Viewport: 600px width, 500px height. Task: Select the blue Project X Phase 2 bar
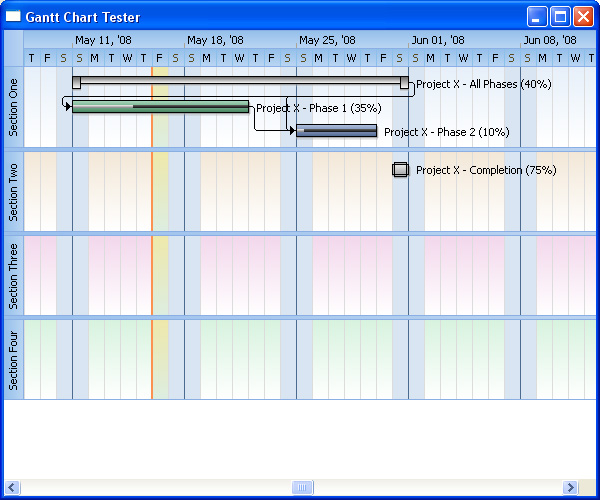click(336, 130)
